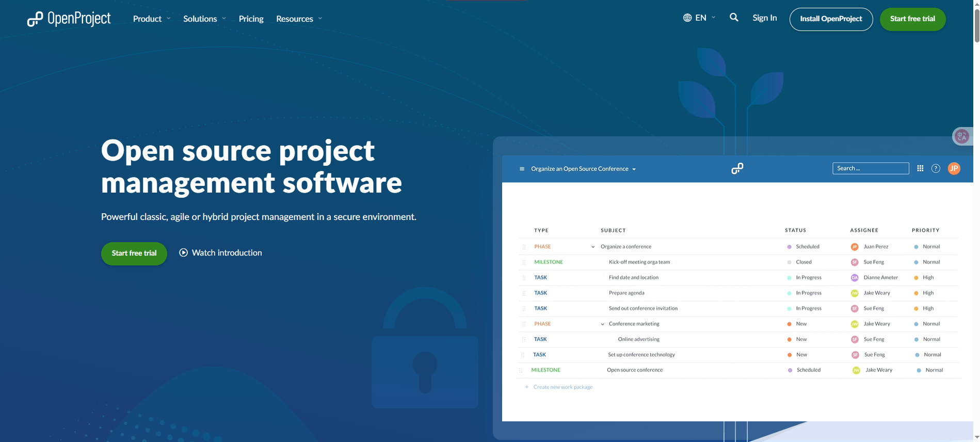Click the translate widget on right edge
This screenshot has height=442, width=980.
click(x=962, y=136)
